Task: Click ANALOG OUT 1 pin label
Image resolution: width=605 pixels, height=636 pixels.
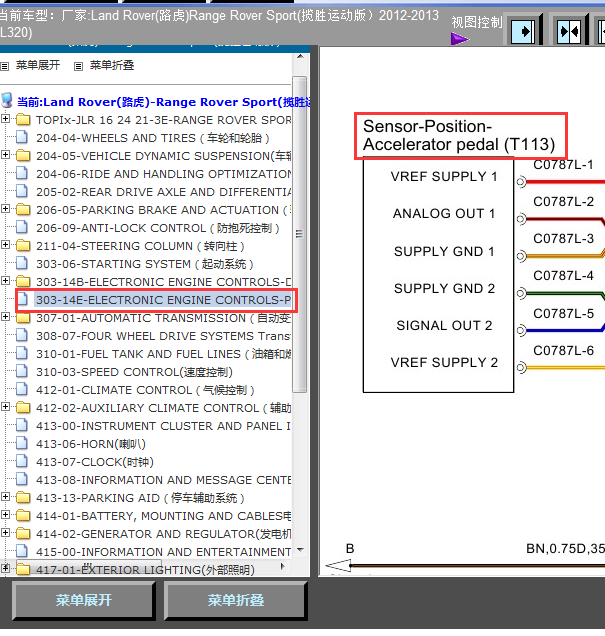Action: coord(444,213)
